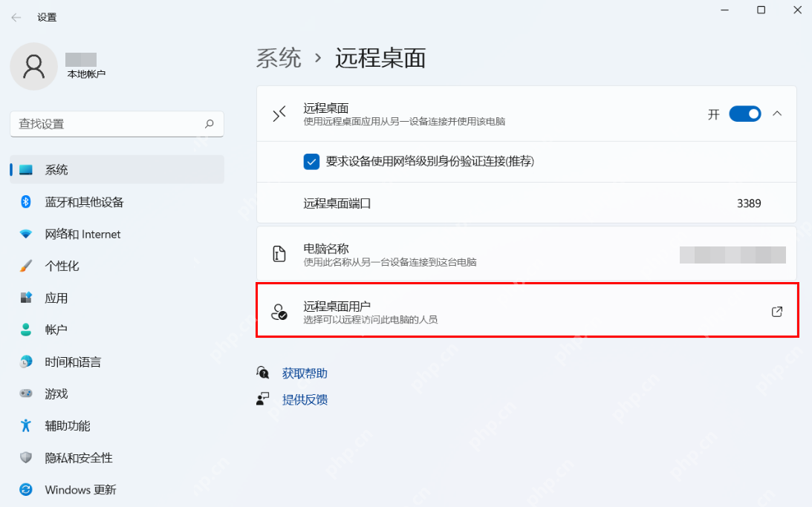The height and width of the screenshot is (507, 812).
Task: Maximize the Settings window
Action: point(761,10)
